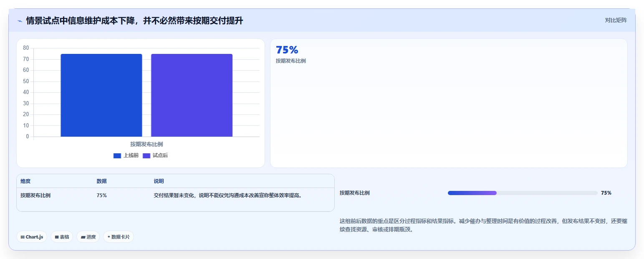Click the large 75% card value

[287, 50]
